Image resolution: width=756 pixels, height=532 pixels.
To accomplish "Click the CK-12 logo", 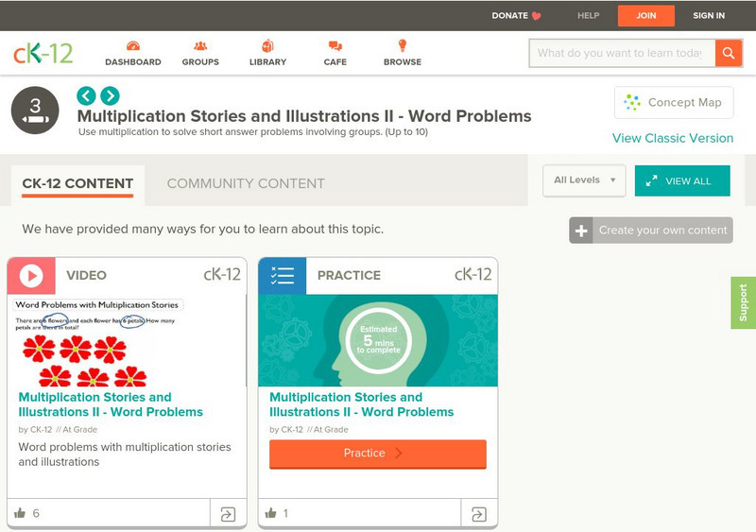I will click(43, 53).
